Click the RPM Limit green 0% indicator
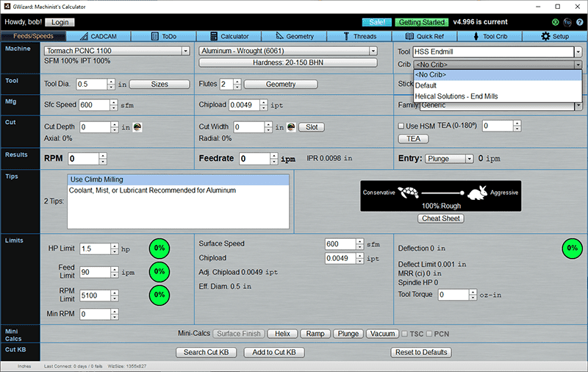The image size is (588, 372). click(159, 295)
